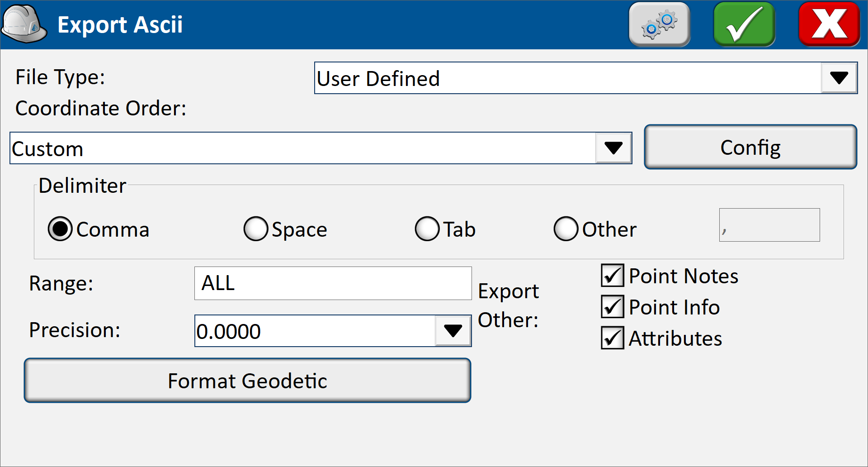Click the Delimiter group label
The width and height of the screenshot is (868, 467).
[82, 186]
